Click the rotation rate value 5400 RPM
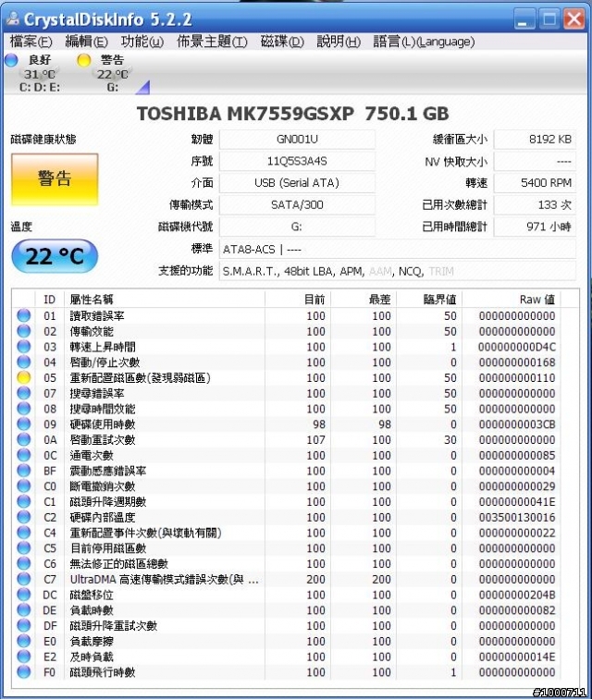Screen dimensions: 592x700 point(535,183)
